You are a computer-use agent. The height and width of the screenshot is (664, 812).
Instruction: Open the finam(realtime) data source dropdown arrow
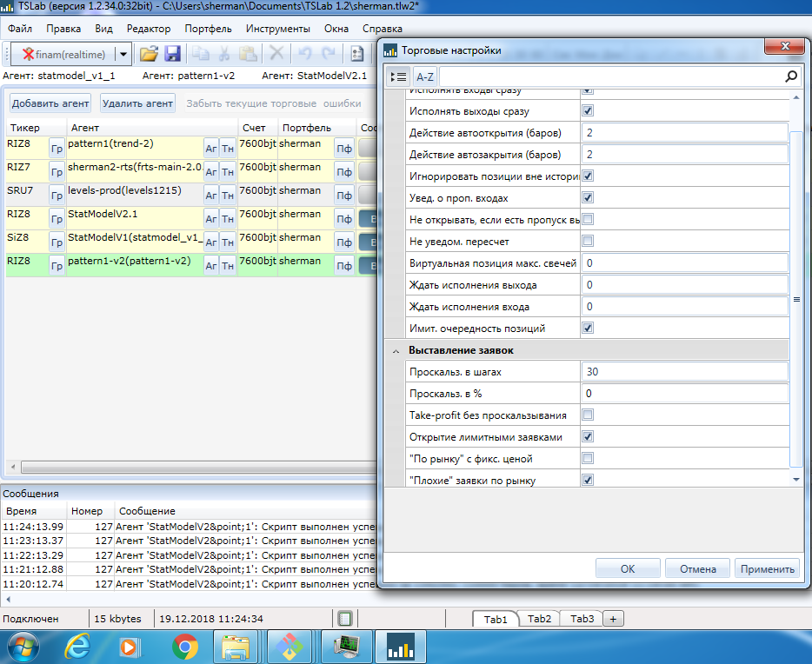pyautogui.click(x=123, y=54)
